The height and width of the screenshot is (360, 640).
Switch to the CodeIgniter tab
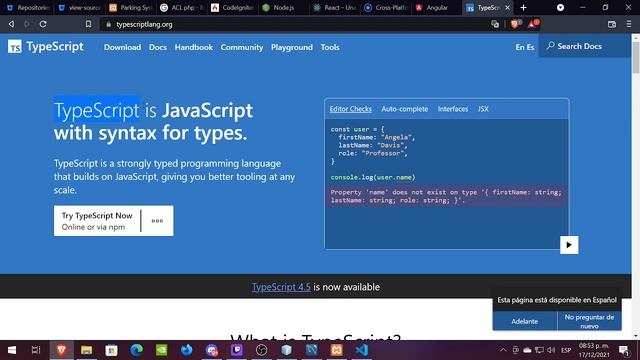(233, 7)
